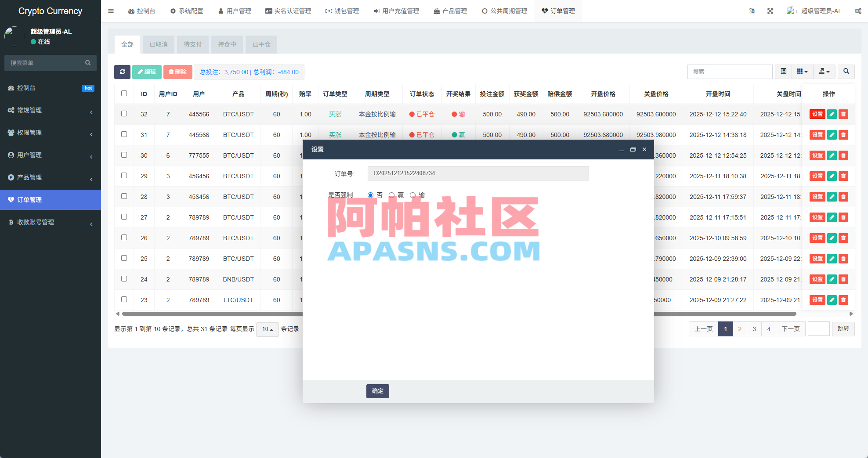The width and height of the screenshot is (868, 458).
Task: Open the columns dropdown in table toolbar
Action: (802, 72)
